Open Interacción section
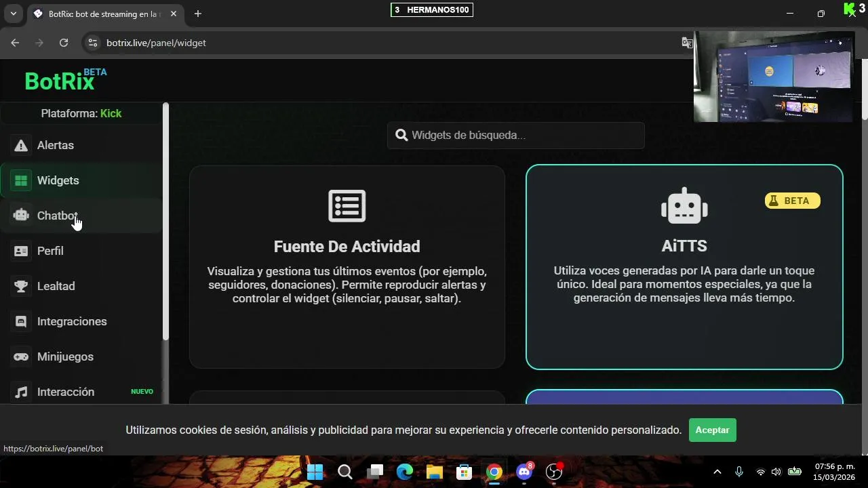Image resolution: width=868 pixels, height=488 pixels. 81,392
